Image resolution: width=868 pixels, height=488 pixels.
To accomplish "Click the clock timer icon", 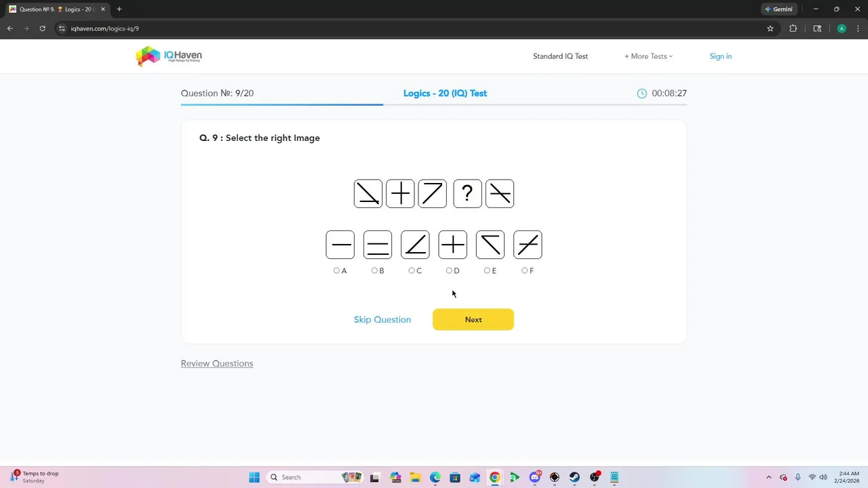I will 642,94.
